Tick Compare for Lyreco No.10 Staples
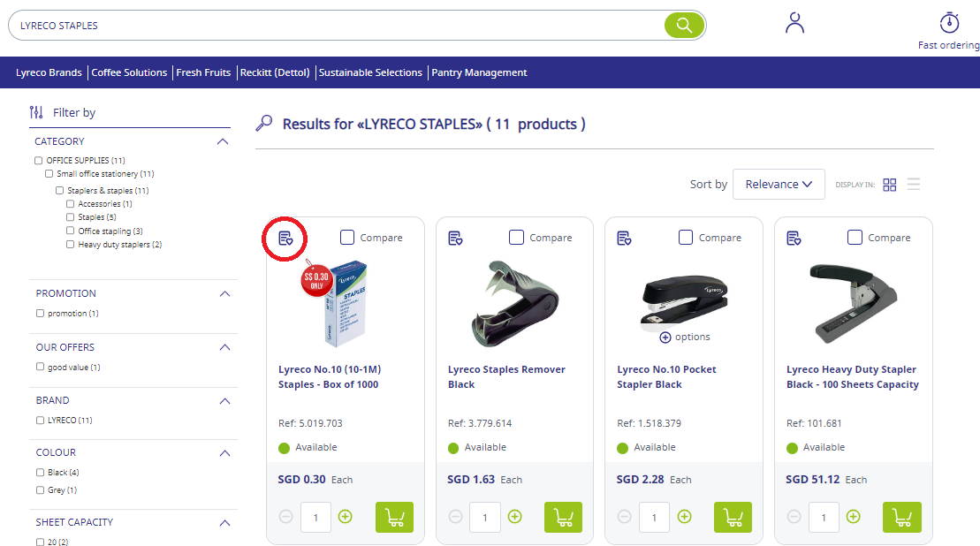Viewport: 980px width, 546px height. [x=347, y=238]
